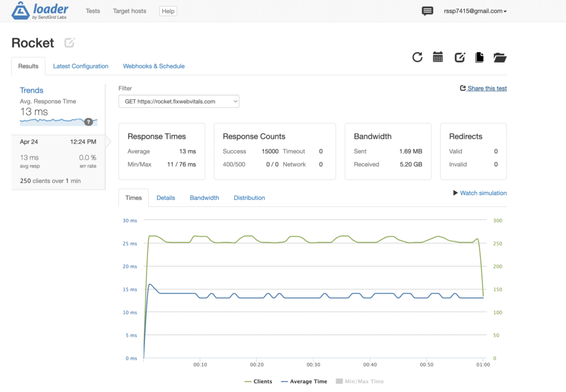
Task: Toggle Min/Max Time series in legend
Action: [359, 381]
